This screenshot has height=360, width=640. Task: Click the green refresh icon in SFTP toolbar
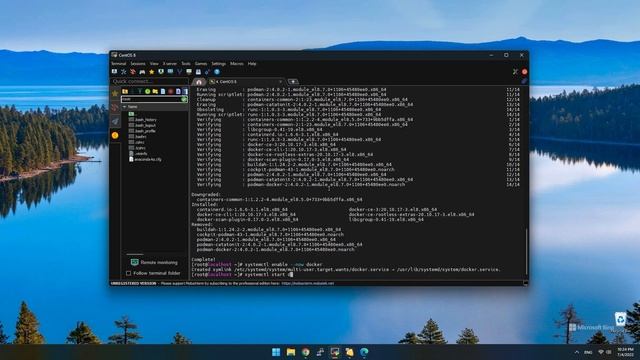tap(147, 91)
